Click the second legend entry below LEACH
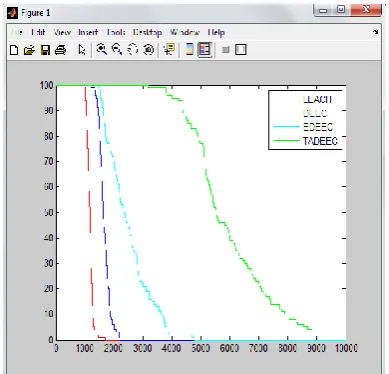This screenshot has height=374, width=389. click(x=315, y=113)
